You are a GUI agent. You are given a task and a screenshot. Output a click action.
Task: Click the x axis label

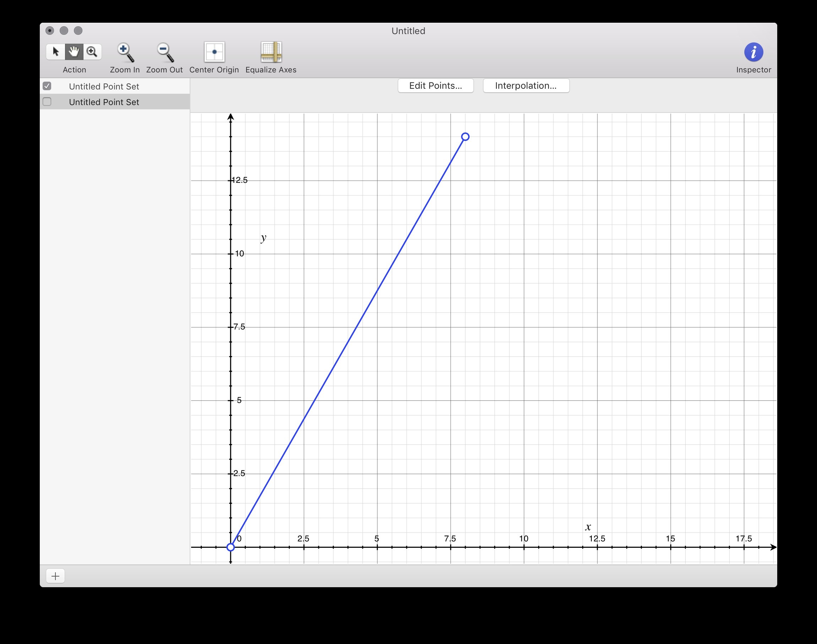588,527
